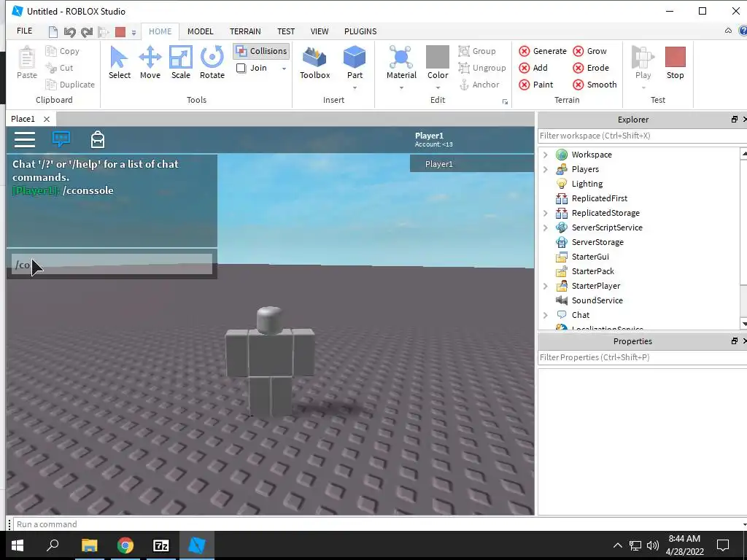The width and height of the screenshot is (747, 560).
Task: Close the Place1 tab
Action: pyautogui.click(x=46, y=119)
